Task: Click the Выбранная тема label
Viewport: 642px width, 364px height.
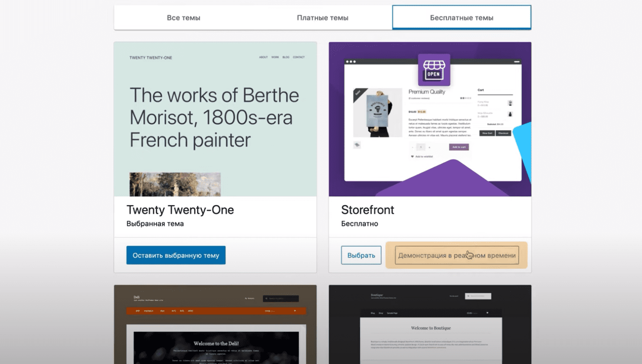Action: pos(155,224)
